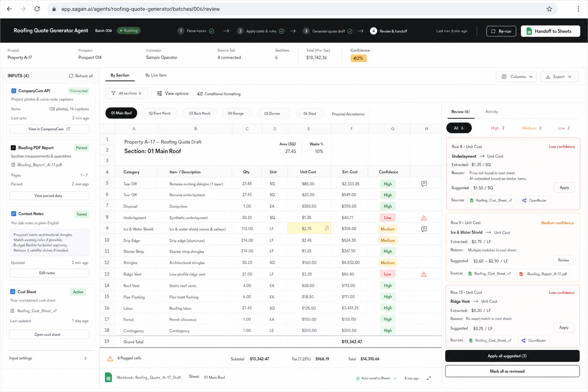
Task: Filter reviews by Low confidence
Action: tap(564, 128)
